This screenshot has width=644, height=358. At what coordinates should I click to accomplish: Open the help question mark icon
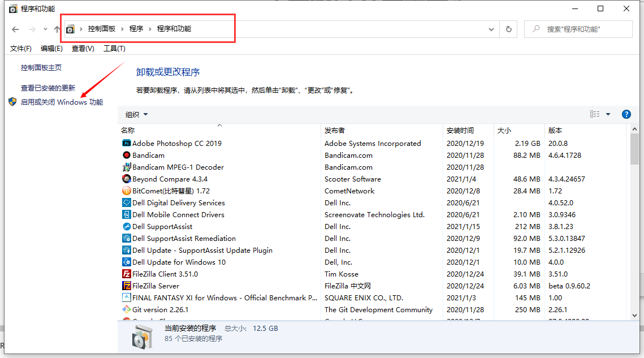point(626,114)
